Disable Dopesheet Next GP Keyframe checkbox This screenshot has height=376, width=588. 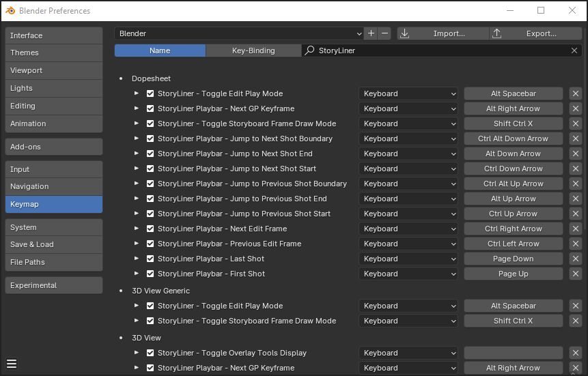tap(150, 109)
